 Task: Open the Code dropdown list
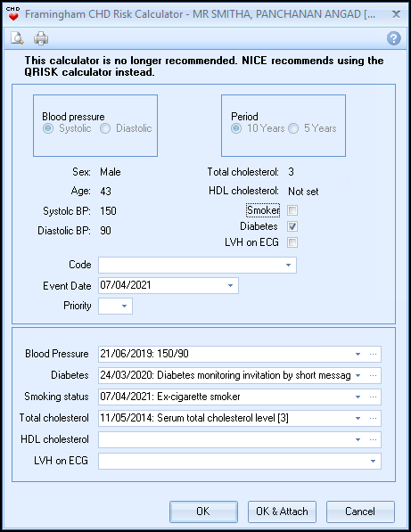(288, 265)
